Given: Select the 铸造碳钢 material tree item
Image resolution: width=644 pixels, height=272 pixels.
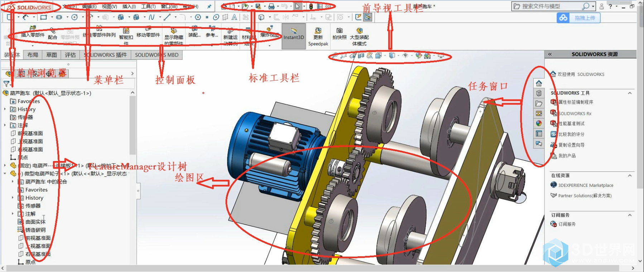Looking at the screenshot, I should pyautogui.click(x=35, y=230).
